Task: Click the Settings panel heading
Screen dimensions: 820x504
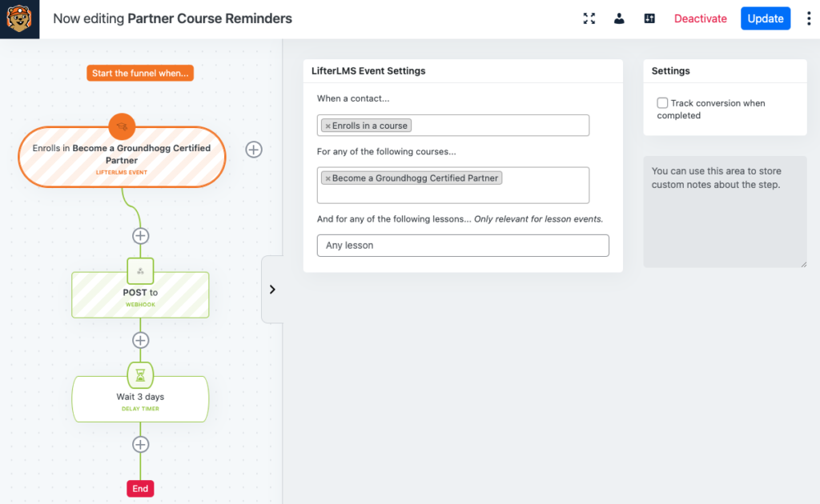Action: click(670, 71)
